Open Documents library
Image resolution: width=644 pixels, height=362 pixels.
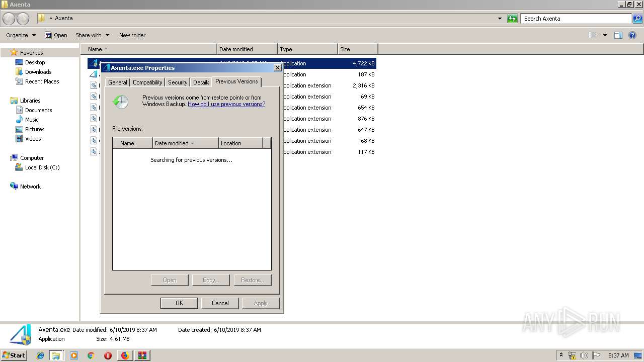(38, 110)
